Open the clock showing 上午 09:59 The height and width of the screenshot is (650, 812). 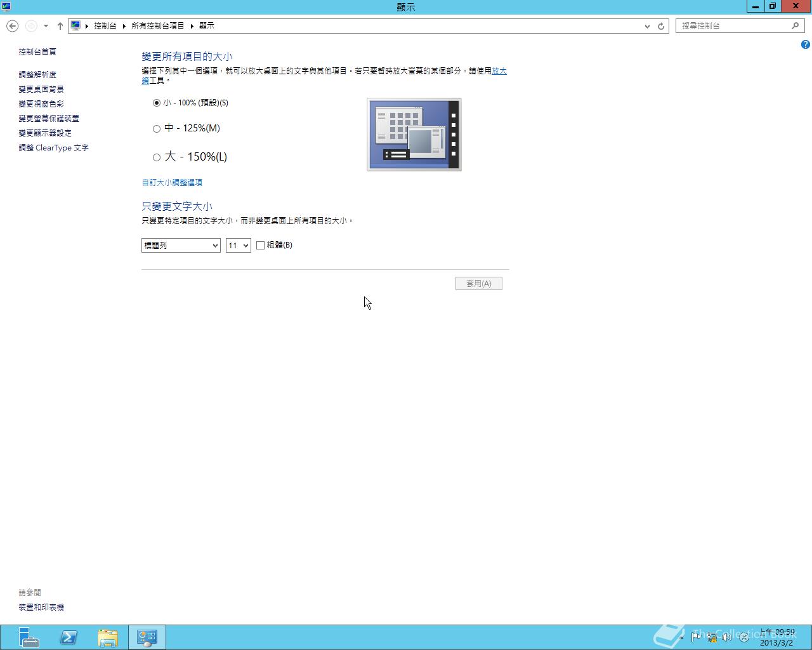coord(777,637)
